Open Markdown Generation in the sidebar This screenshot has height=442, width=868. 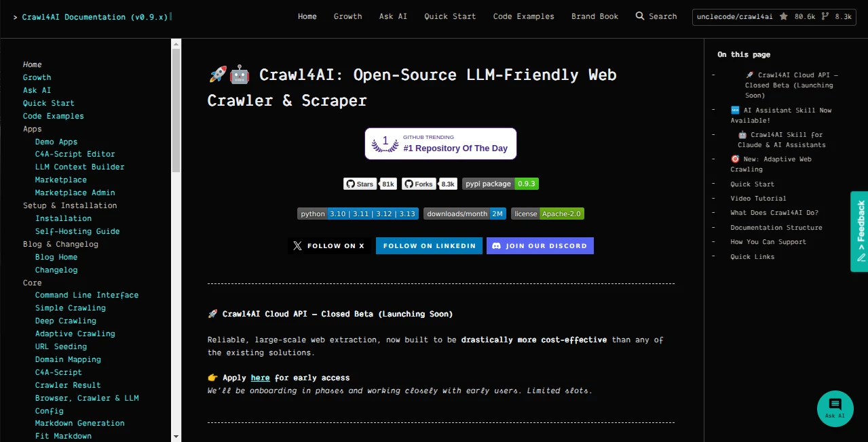80,423
